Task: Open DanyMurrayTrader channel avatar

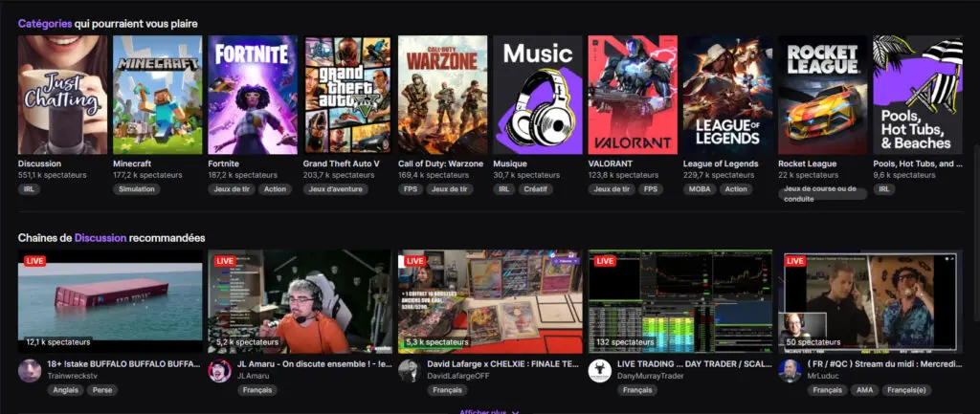Action: point(599,370)
